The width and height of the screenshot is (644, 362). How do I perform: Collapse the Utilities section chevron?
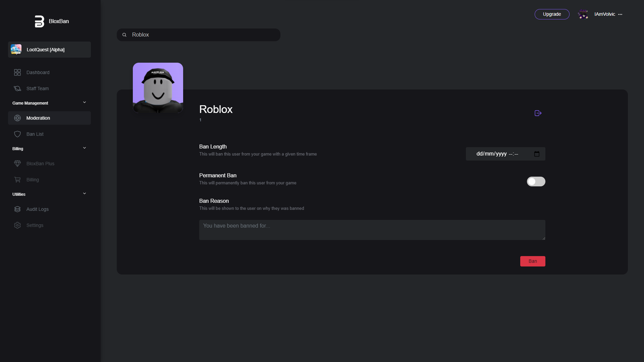(85, 194)
